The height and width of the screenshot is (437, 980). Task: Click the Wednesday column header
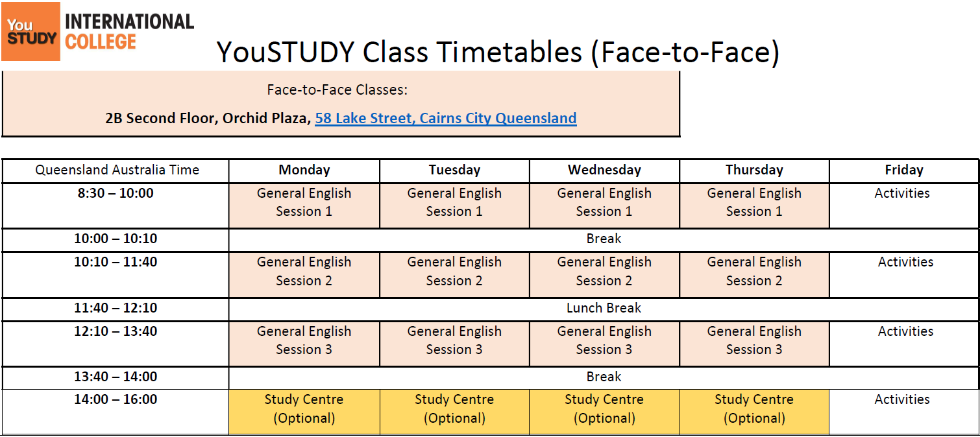(604, 171)
